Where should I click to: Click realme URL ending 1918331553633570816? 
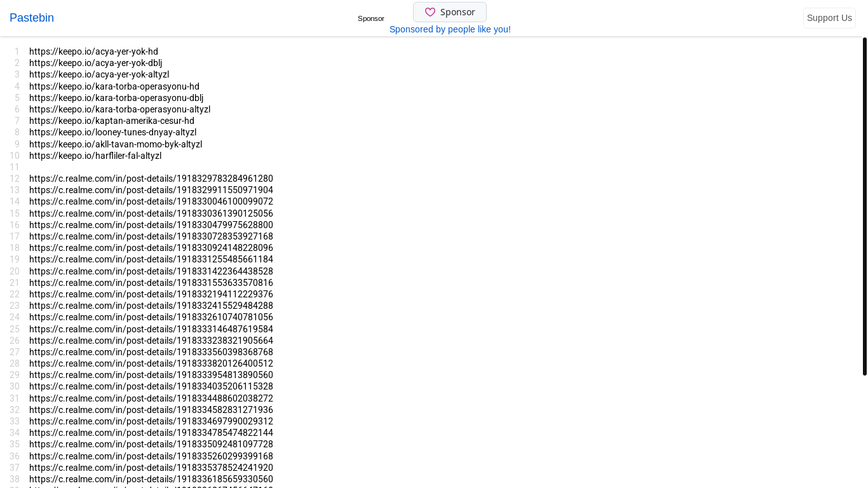(x=151, y=283)
